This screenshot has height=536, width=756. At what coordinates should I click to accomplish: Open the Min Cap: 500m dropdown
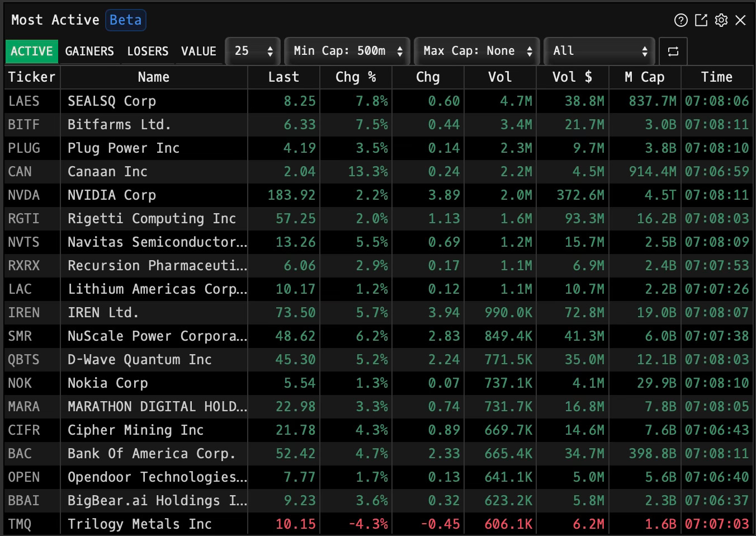click(x=347, y=51)
